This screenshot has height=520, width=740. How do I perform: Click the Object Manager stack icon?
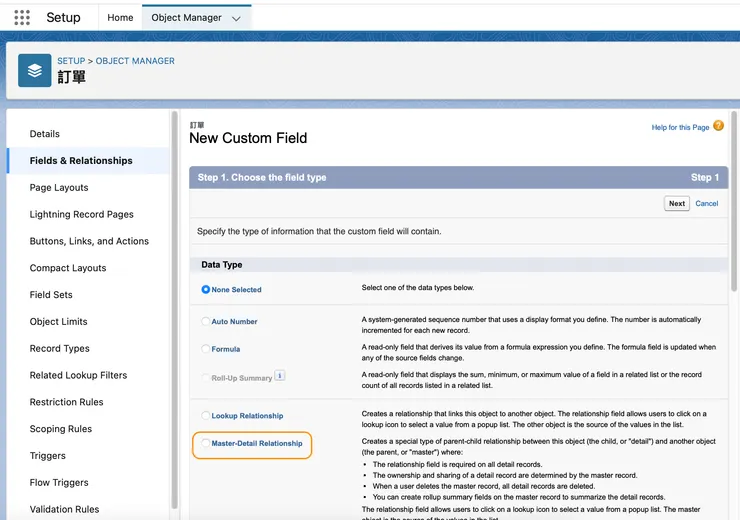(x=35, y=71)
